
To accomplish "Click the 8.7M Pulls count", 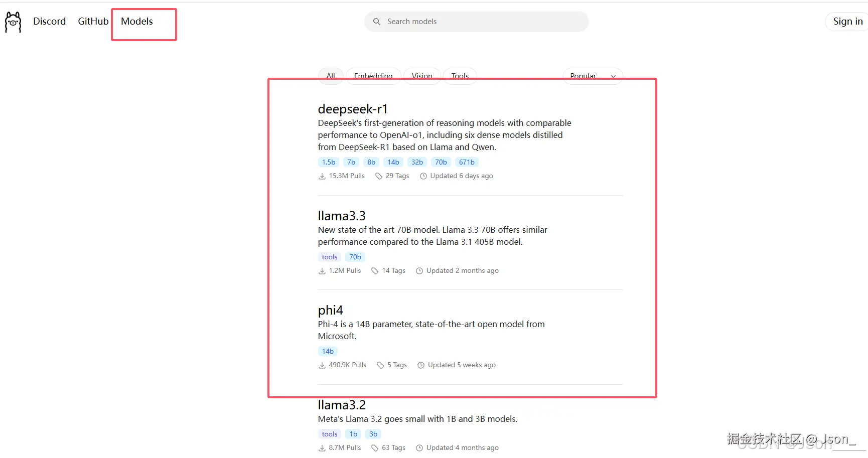I will tap(345, 448).
